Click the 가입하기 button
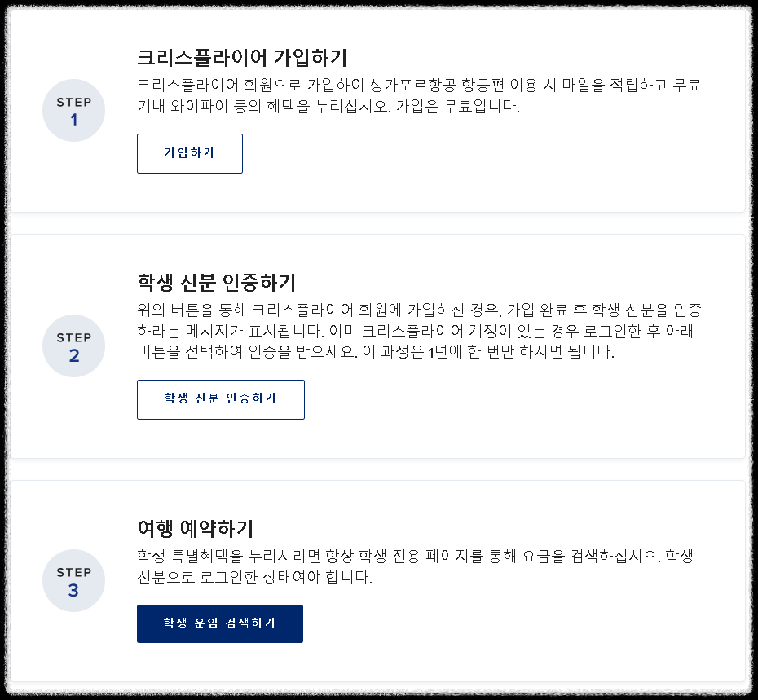Viewport: 758px width, 700px height. [x=190, y=153]
